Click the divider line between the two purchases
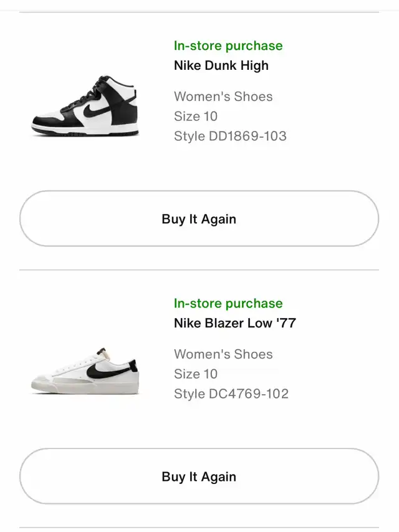Screen dimensions: 399x532 199,270
